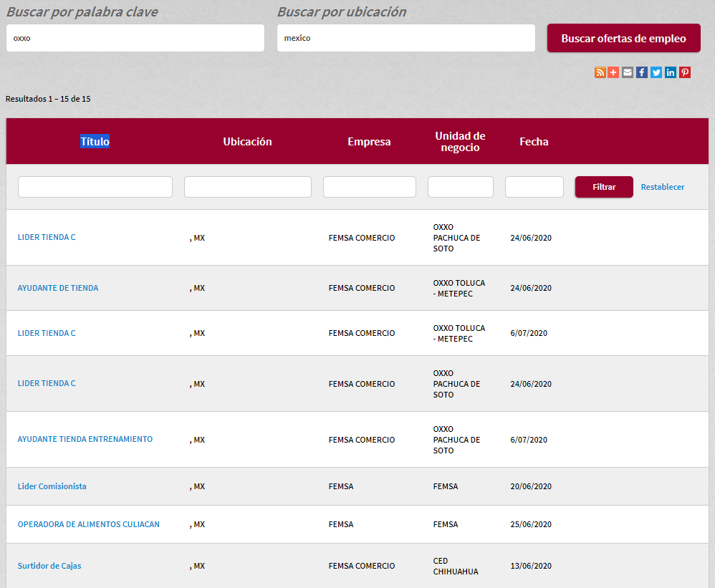Select the 'Resultados 1 – 15 de 15' text
The width and height of the screenshot is (715, 588).
pyautogui.click(x=48, y=99)
